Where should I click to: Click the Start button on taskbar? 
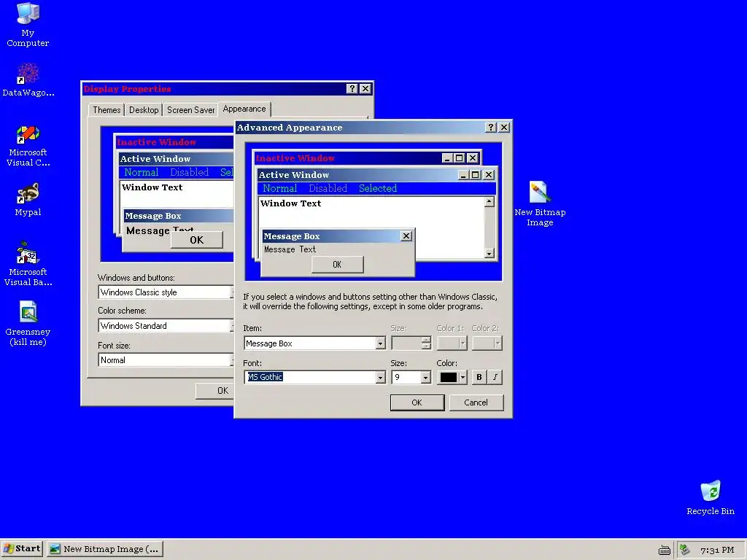coord(22,548)
